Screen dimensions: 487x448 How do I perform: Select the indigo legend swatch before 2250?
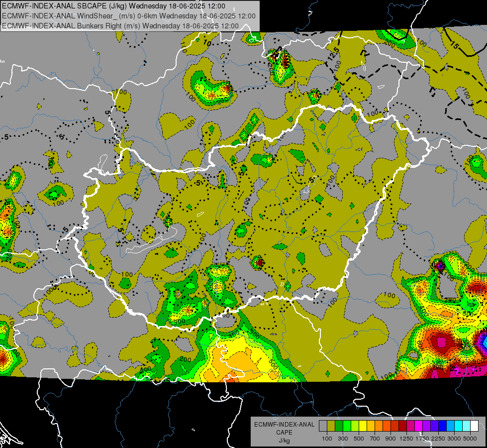[434, 426]
